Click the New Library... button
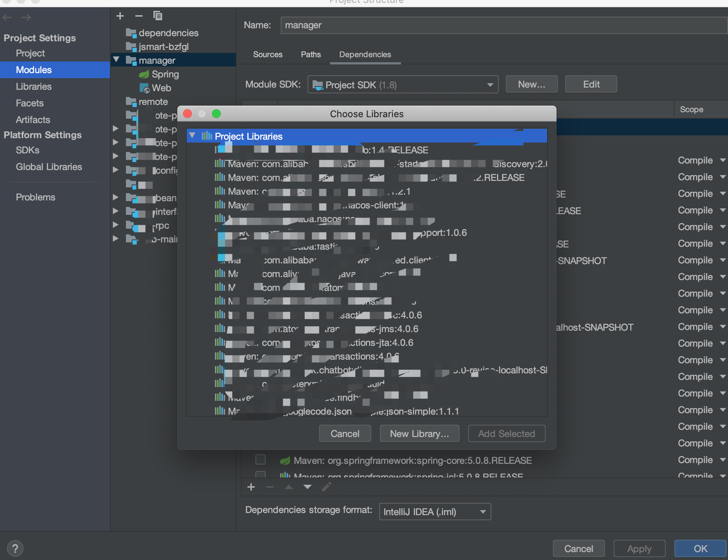The image size is (728, 560). pos(419,433)
